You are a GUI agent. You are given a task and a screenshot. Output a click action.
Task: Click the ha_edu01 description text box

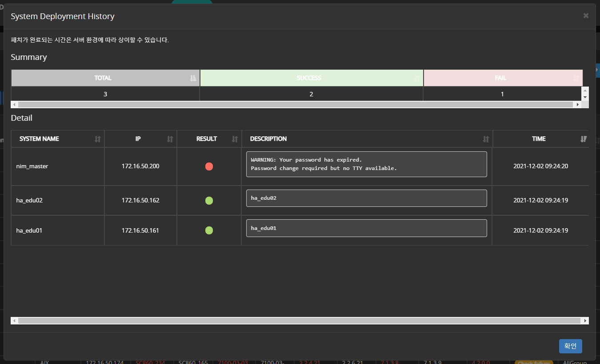pyautogui.click(x=366, y=228)
